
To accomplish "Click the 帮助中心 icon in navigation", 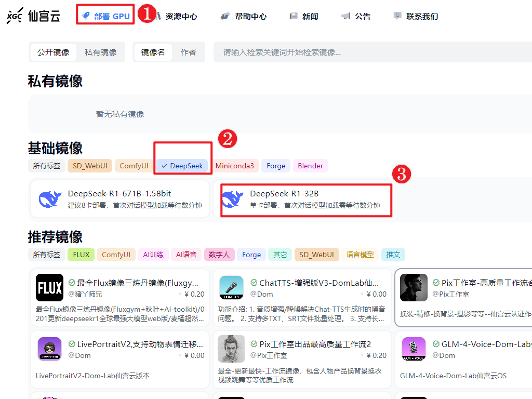I will point(225,16).
